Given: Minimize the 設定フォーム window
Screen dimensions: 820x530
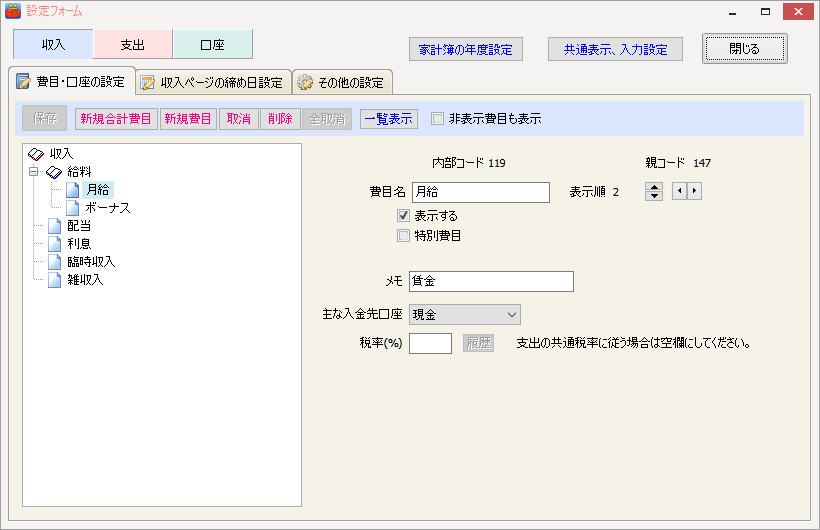Looking at the screenshot, I should [x=733, y=12].
